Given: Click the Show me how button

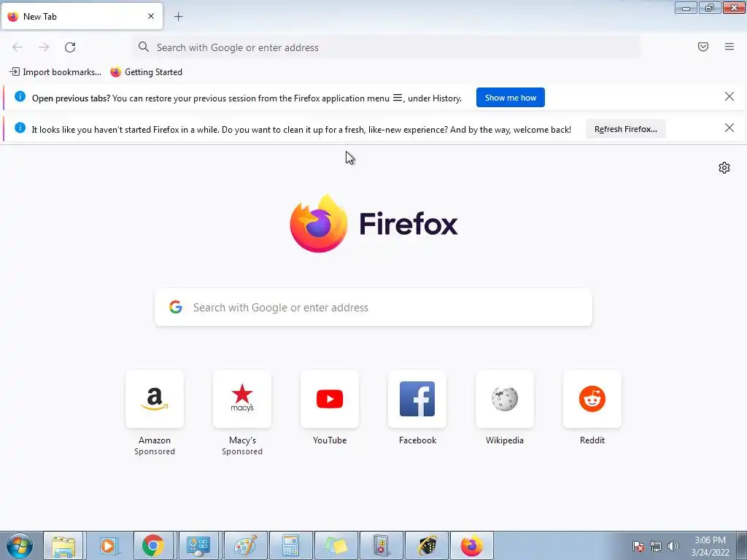Looking at the screenshot, I should tap(510, 98).
